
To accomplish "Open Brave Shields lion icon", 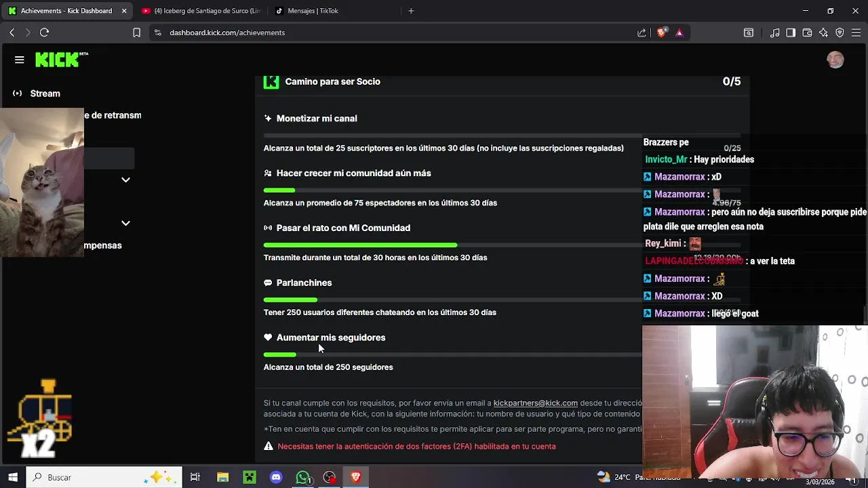I will 661,32.
